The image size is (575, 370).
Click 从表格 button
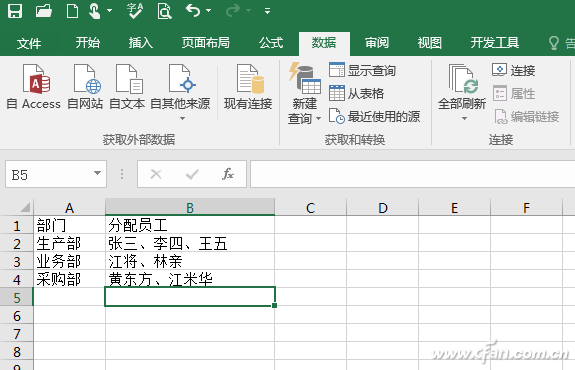coord(356,93)
